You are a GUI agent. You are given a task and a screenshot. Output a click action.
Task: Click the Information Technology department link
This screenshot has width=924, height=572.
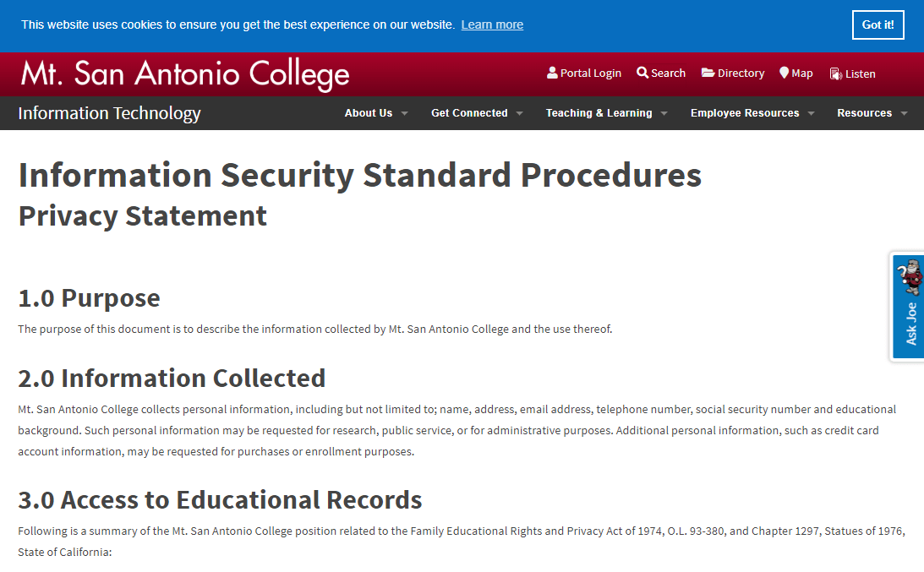pyautogui.click(x=109, y=112)
